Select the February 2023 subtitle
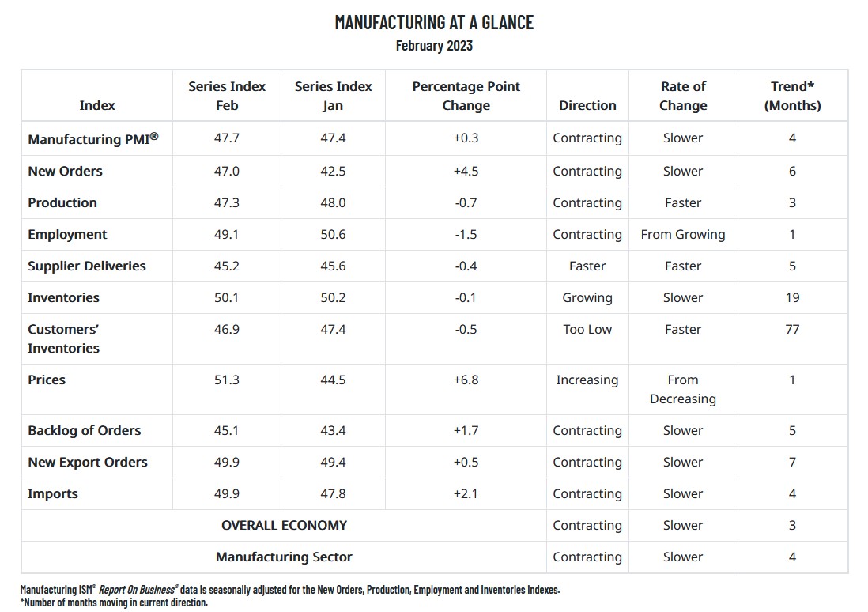Screen dimensions: 868x612 [x=434, y=45]
